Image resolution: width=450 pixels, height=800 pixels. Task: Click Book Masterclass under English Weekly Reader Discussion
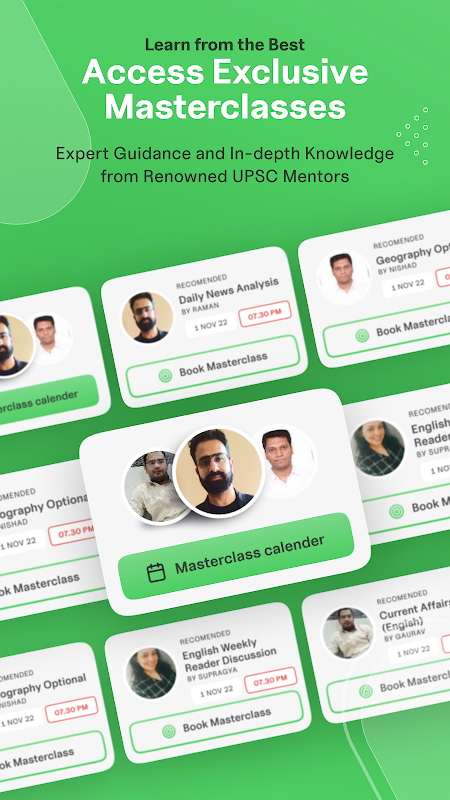point(217,722)
